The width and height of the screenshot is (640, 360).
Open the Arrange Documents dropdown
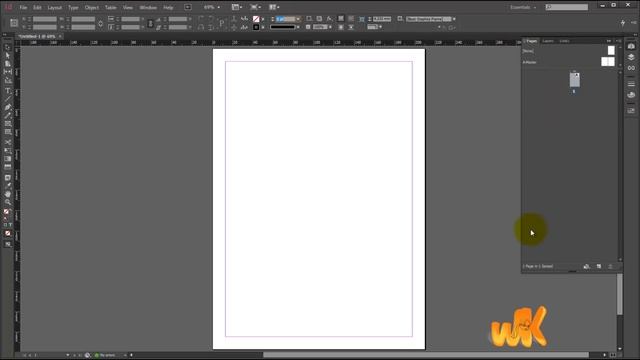pos(274,7)
